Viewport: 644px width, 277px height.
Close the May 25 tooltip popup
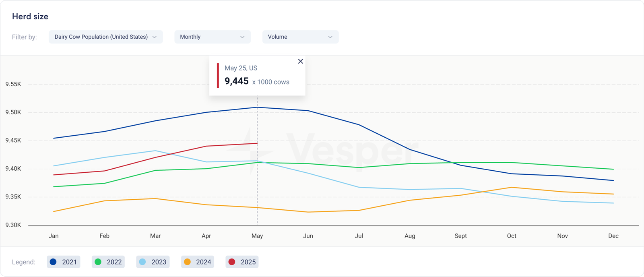pyautogui.click(x=300, y=61)
